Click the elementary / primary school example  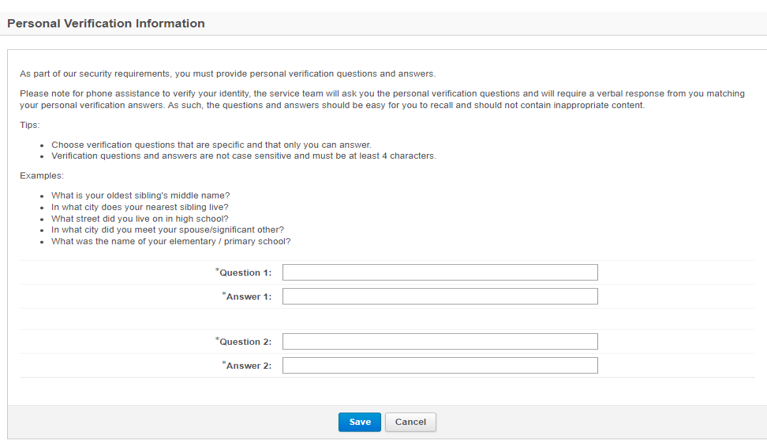[x=171, y=241]
